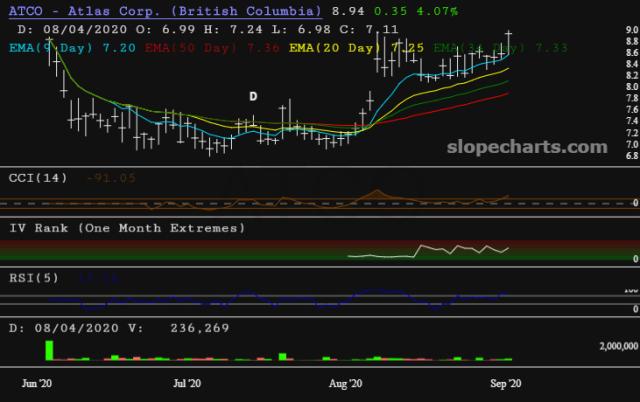The width and height of the screenshot is (640, 402).
Task: Click the Jun '20 date axis label
Action: pos(37,383)
